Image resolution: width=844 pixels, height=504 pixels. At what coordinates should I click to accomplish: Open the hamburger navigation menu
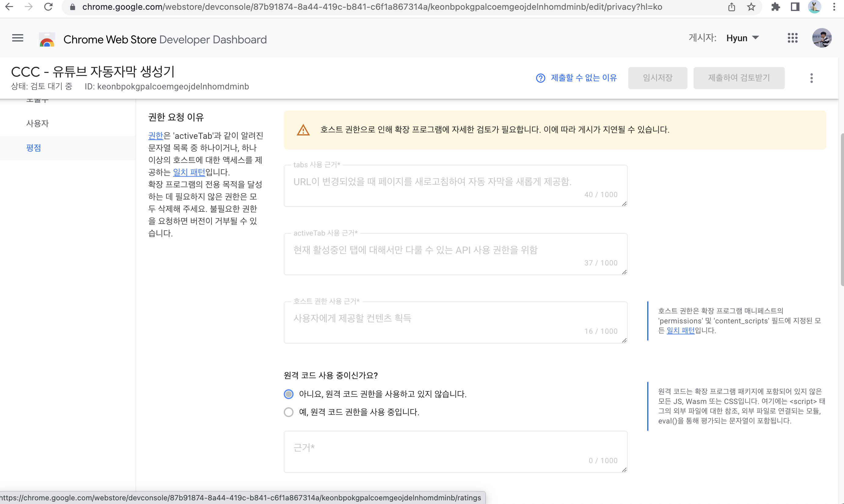click(x=18, y=38)
